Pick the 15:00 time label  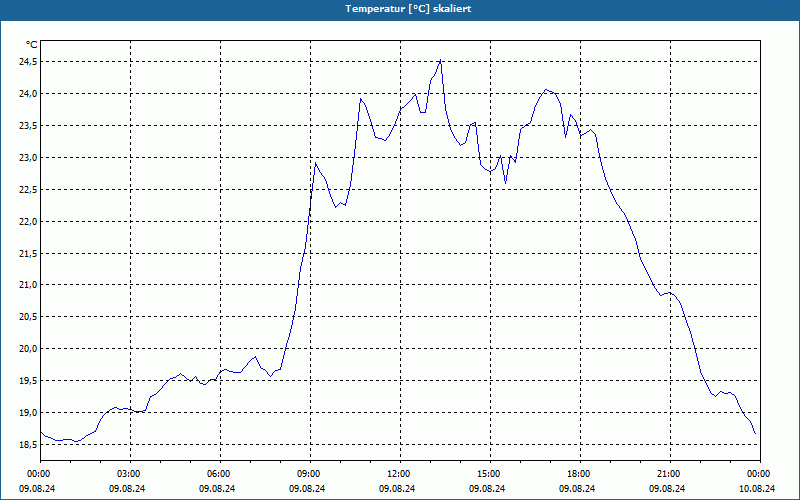coord(490,474)
